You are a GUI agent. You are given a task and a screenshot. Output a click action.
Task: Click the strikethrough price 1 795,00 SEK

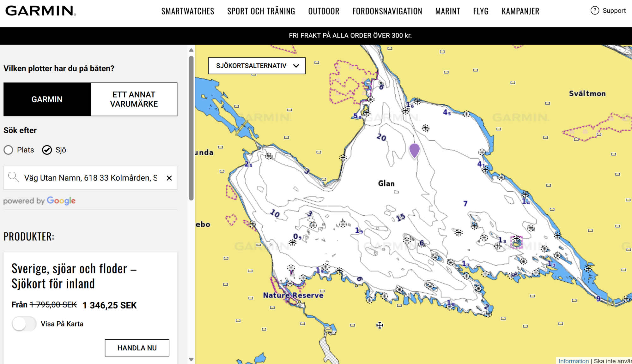coord(53,305)
